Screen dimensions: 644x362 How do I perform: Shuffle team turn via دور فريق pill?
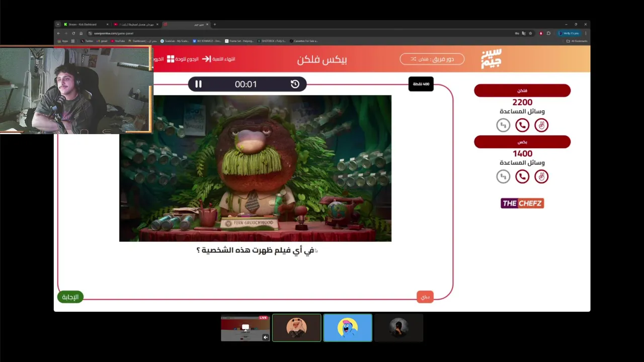[432, 59]
